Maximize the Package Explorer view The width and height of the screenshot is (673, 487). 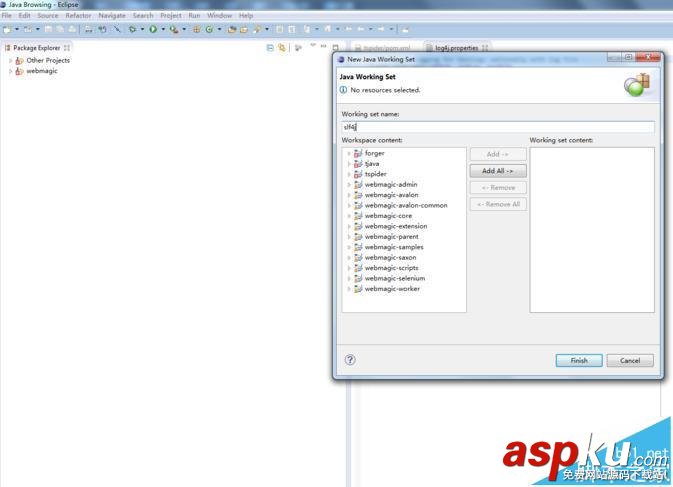(x=336, y=47)
